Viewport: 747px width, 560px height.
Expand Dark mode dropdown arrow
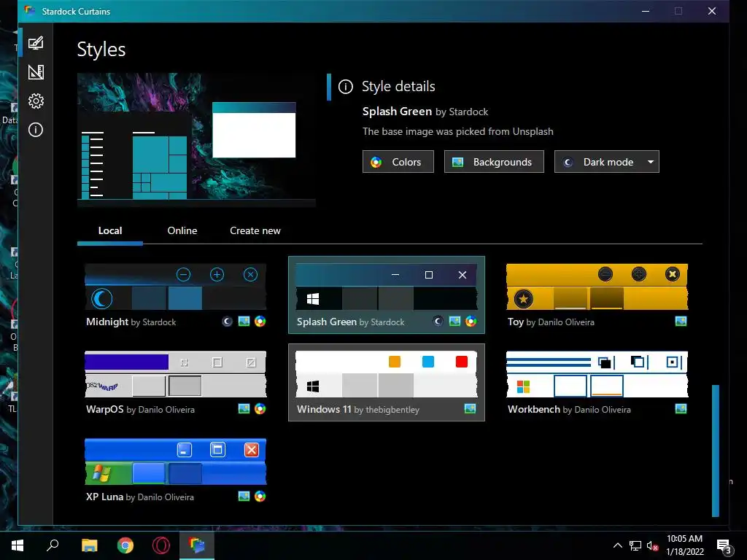coord(650,162)
